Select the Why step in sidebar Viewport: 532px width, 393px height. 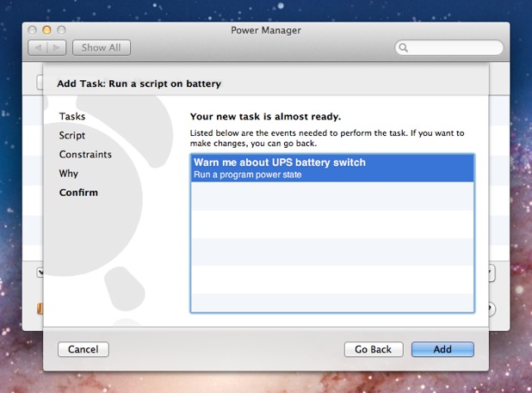click(69, 173)
